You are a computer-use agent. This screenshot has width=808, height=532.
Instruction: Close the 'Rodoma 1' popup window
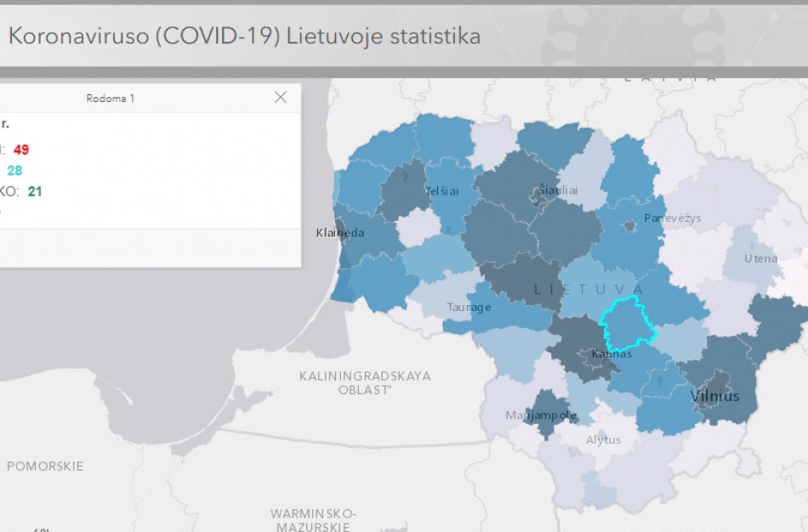pyautogui.click(x=281, y=97)
